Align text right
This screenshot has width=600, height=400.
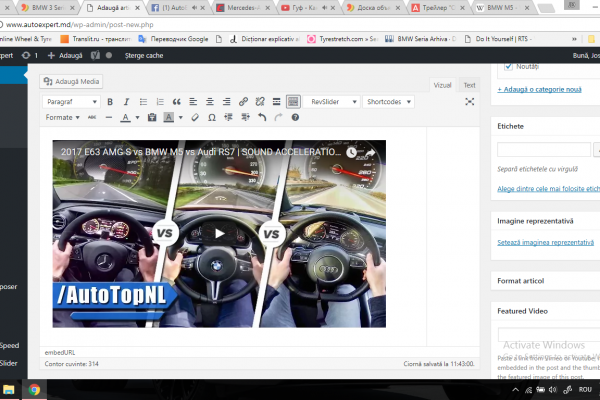pos(227,102)
